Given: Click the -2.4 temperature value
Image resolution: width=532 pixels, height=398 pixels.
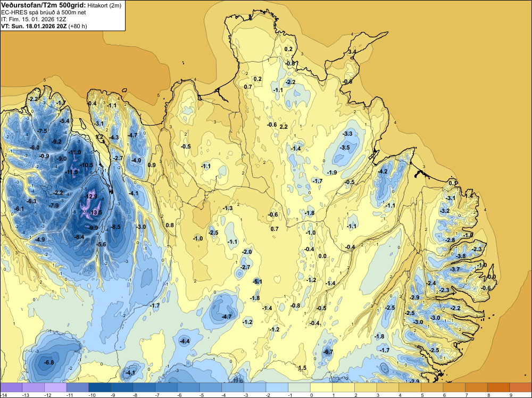Looking at the screenshot, I should point(431,283).
